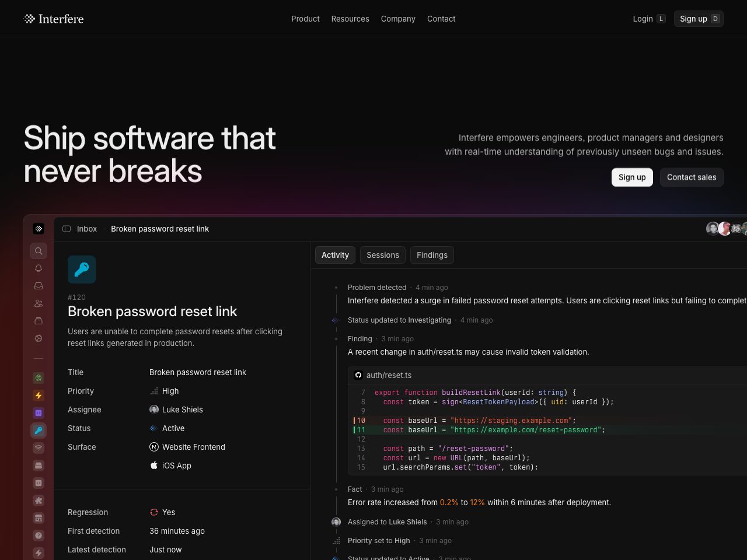Select the wifi signal issue in the sidebar
This screenshot has width=747, height=560.
point(39,448)
